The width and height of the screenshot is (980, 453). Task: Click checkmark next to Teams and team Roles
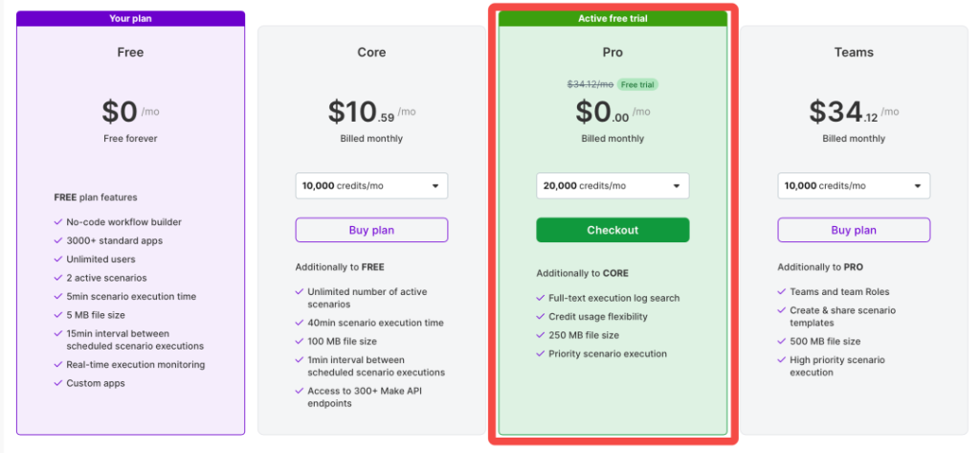pos(783,292)
